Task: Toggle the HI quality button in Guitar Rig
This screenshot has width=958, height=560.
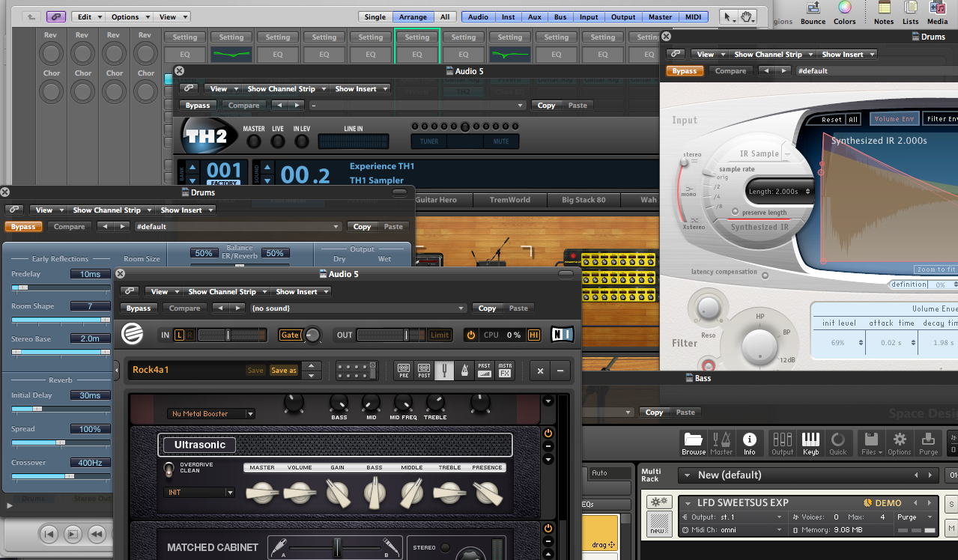Action: (x=534, y=335)
